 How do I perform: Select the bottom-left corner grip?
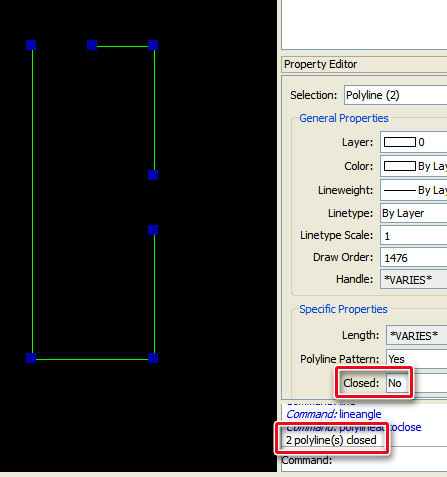click(31, 358)
